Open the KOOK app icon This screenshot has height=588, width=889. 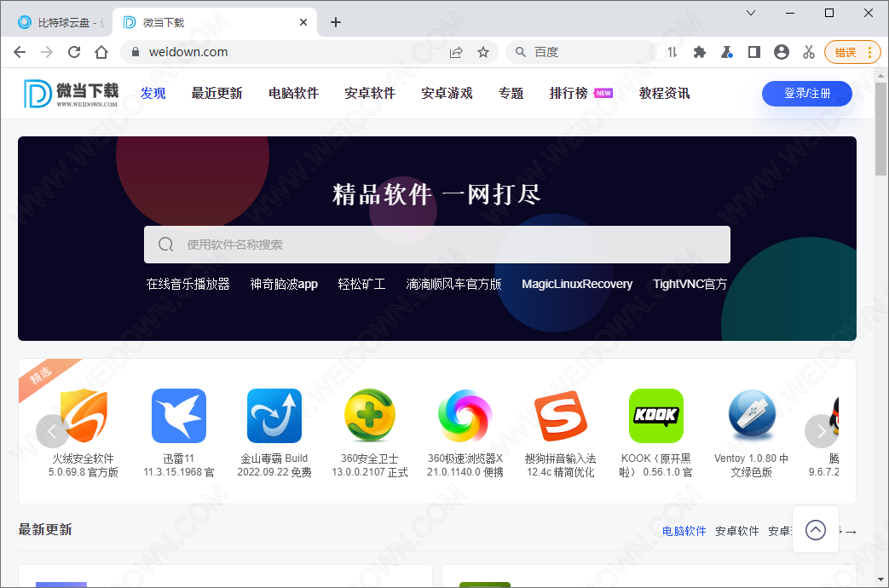click(656, 416)
